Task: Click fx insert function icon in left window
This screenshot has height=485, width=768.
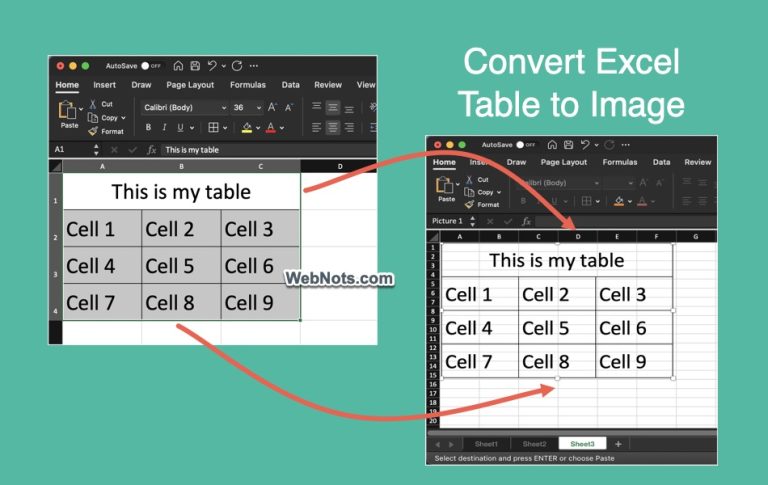Action: (x=151, y=150)
